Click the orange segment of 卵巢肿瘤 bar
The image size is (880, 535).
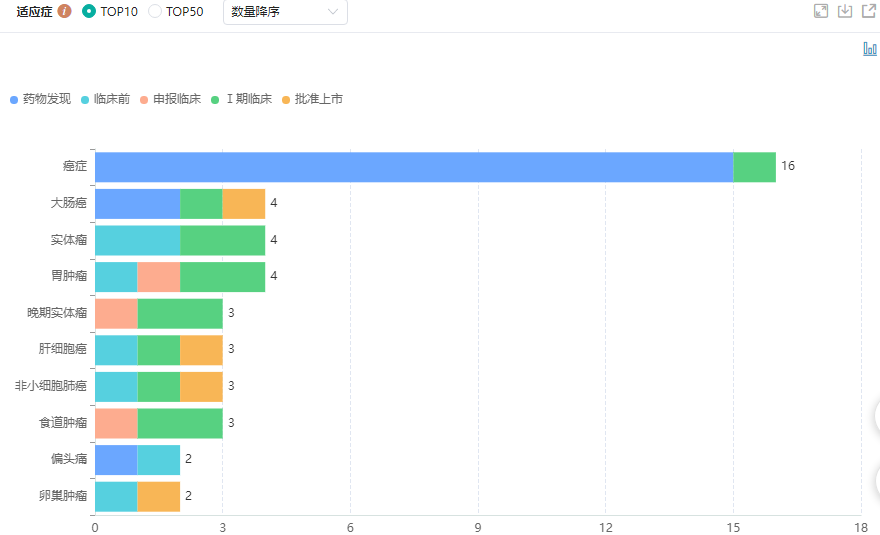click(x=158, y=496)
